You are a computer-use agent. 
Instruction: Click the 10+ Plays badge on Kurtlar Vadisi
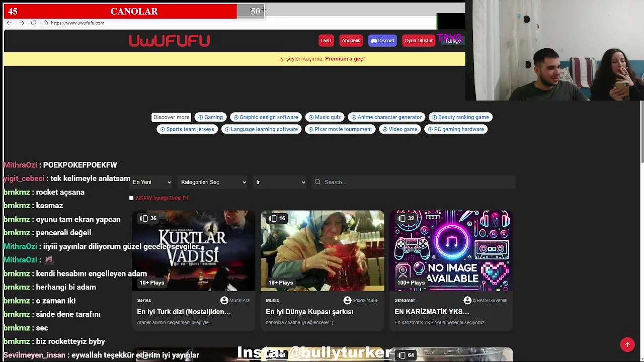click(x=152, y=283)
